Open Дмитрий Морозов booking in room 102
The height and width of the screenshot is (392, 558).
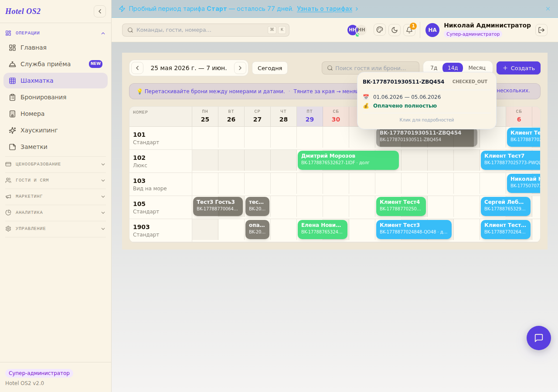tap(348, 160)
